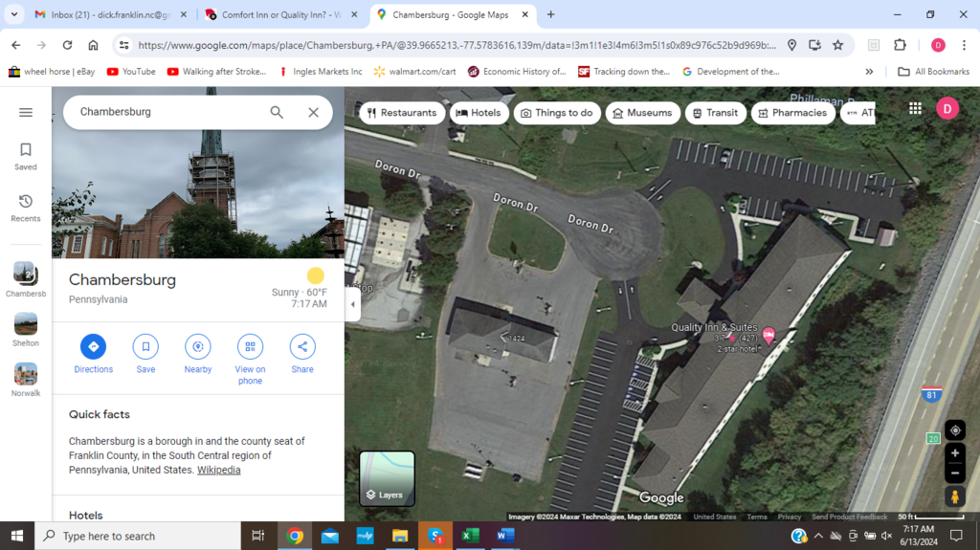Image resolution: width=980 pixels, height=550 pixels.
Task: Open the All Bookmarks folder
Action: point(934,72)
